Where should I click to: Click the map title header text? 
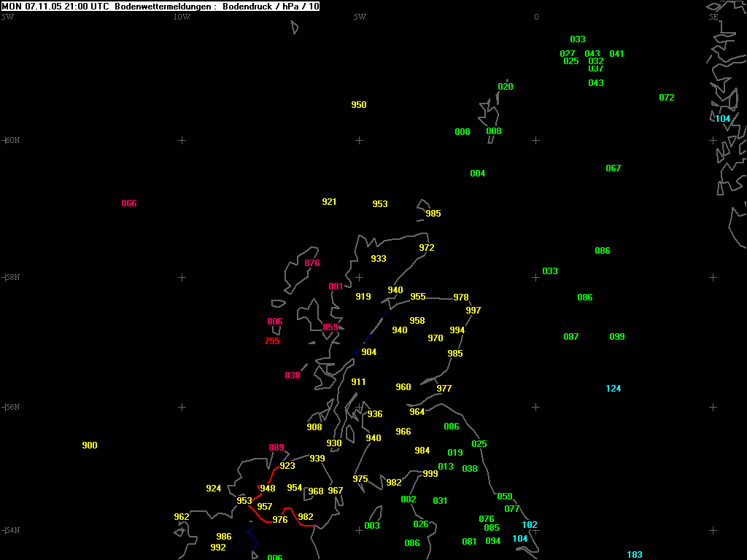[160, 6]
